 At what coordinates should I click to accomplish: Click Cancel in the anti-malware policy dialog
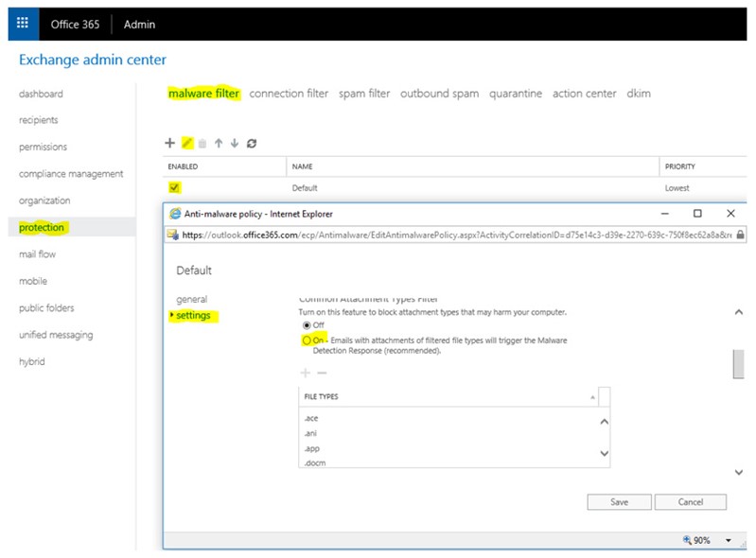coord(691,502)
